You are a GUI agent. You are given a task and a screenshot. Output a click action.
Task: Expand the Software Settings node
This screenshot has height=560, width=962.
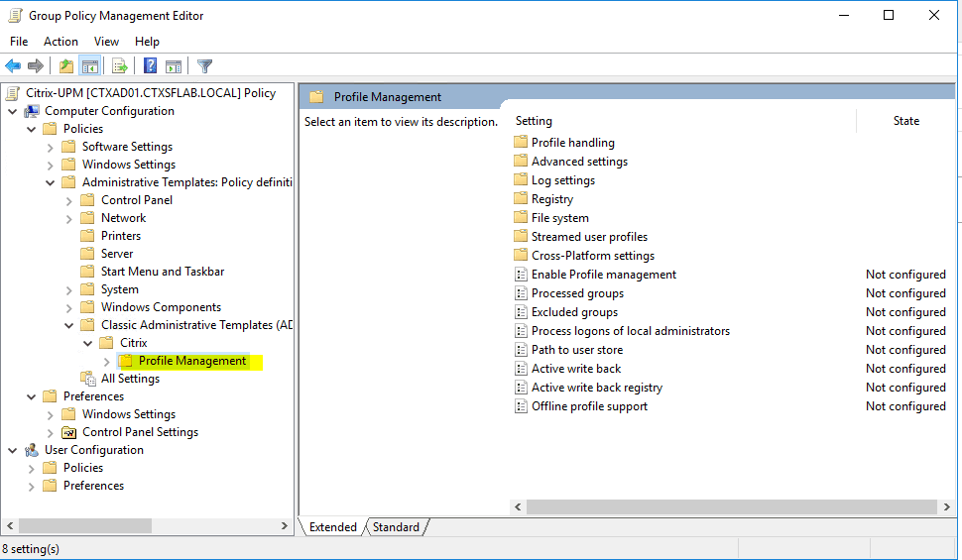[51, 148]
